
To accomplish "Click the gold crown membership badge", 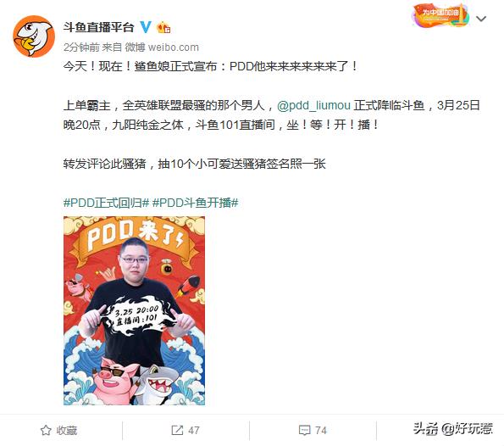I will [x=163, y=28].
